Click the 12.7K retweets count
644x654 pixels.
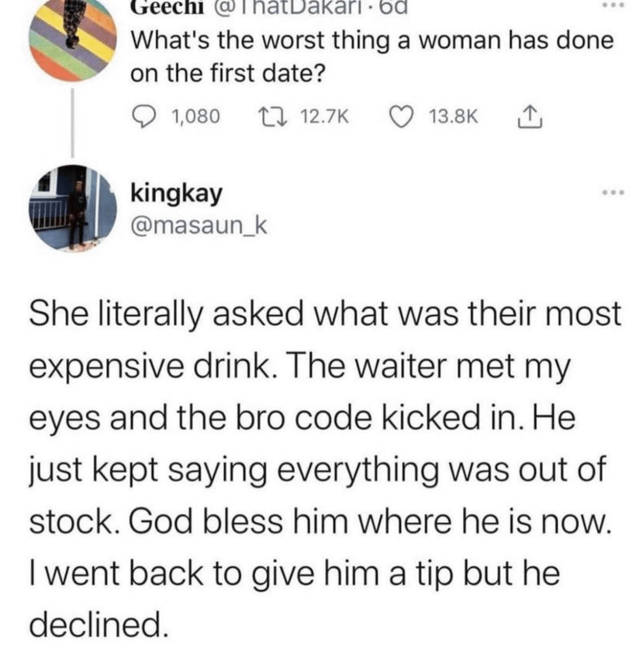click(x=324, y=116)
